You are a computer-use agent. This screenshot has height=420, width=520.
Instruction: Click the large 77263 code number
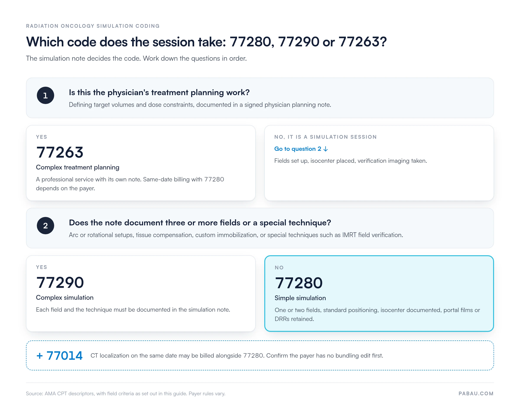point(60,152)
